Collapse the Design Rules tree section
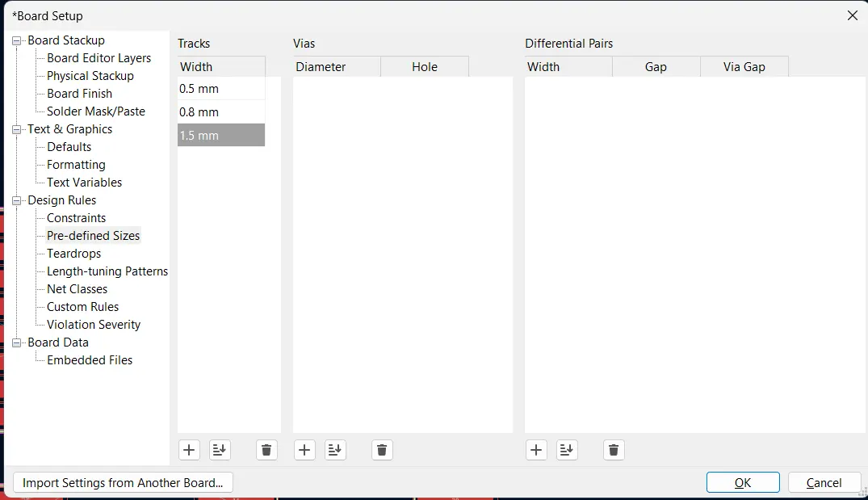This screenshot has width=868, height=500. (15, 200)
